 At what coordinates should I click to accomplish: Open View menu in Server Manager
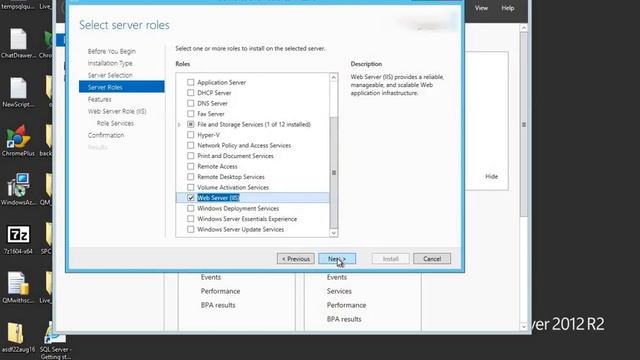481,8
